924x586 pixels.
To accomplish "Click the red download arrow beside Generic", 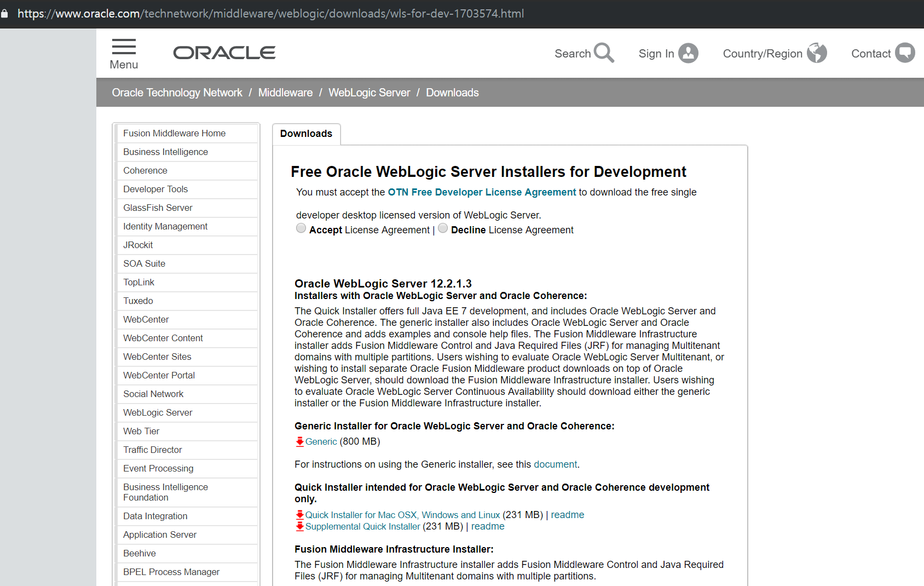I will tap(299, 441).
